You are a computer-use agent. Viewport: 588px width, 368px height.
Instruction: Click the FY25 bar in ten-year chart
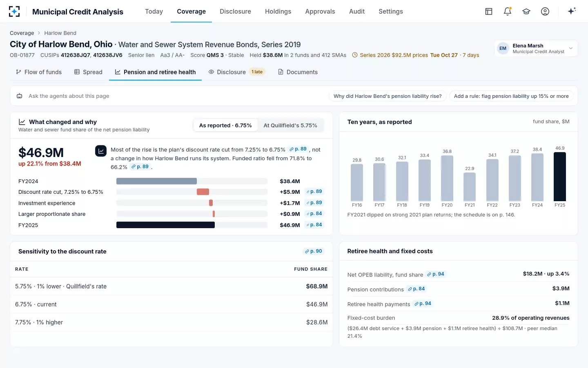pyautogui.click(x=559, y=177)
